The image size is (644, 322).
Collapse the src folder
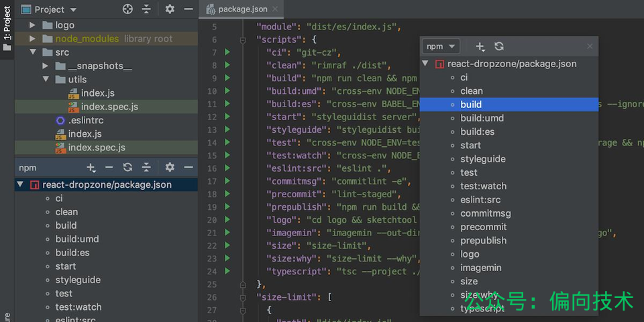32,52
